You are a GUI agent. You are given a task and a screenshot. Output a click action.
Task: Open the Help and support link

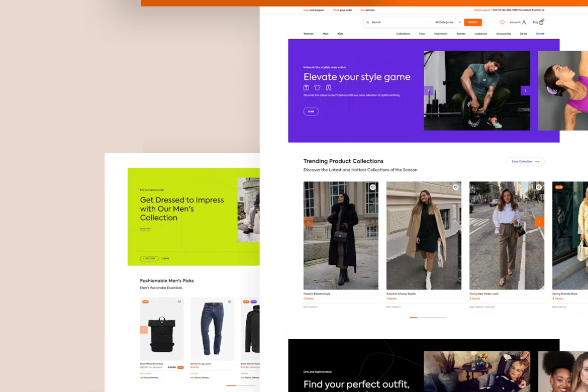click(x=314, y=10)
